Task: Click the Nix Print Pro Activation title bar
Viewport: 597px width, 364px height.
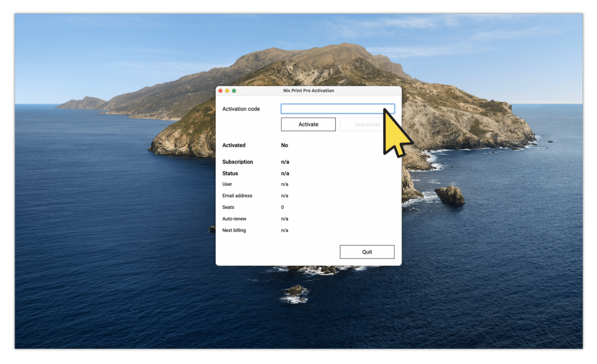Action: [x=308, y=91]
